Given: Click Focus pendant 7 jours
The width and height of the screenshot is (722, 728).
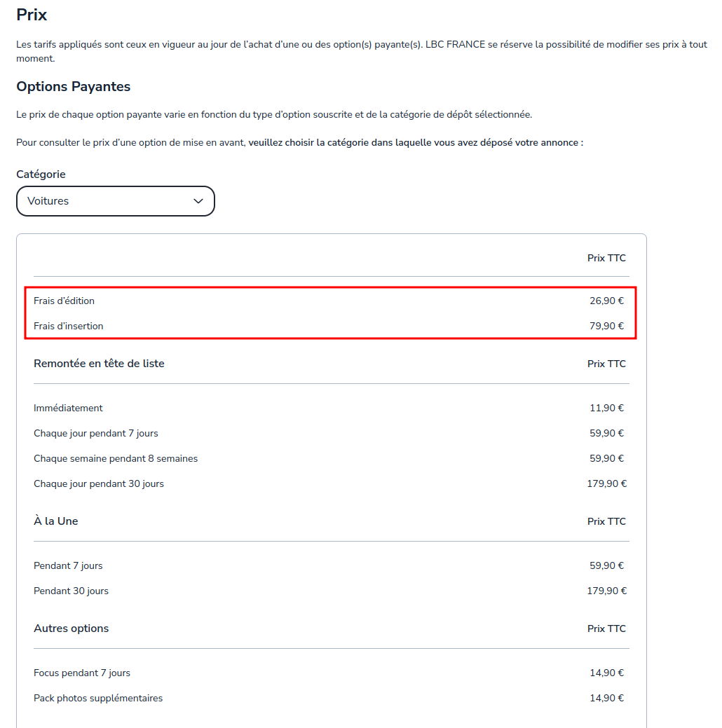Looking at the screenshot, I should 82,673.
